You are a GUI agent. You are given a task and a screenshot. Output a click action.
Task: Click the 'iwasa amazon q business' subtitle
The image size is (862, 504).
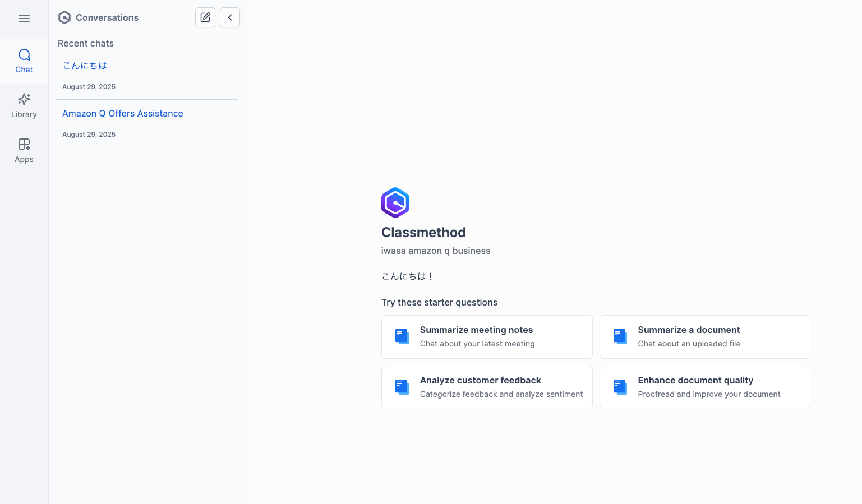pyautogui.click(x=436, y=251)
